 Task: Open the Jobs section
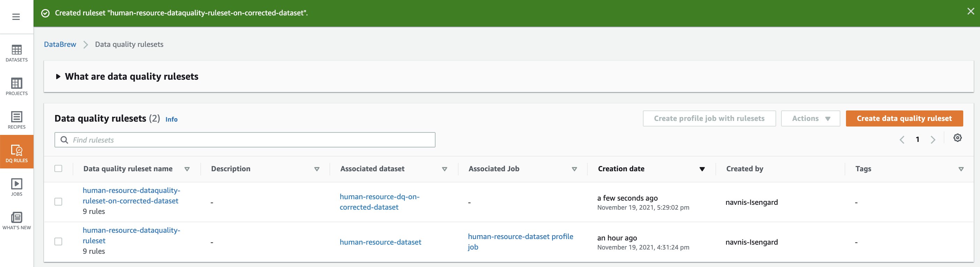tap(16, 187)
